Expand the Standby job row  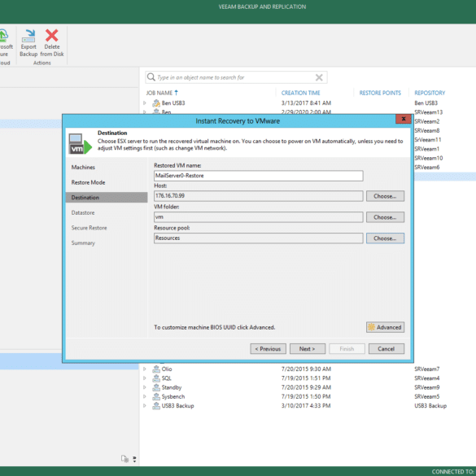(145, 387)
